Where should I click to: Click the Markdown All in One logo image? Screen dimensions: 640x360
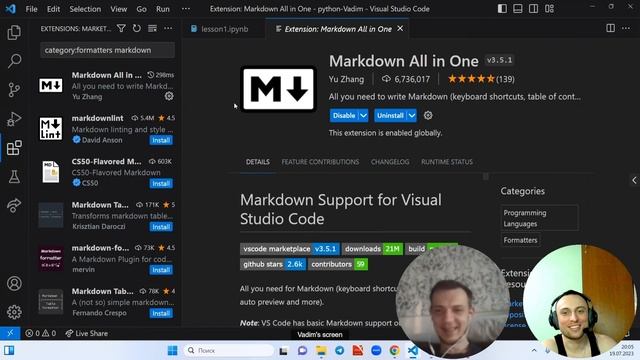point(278,89)
